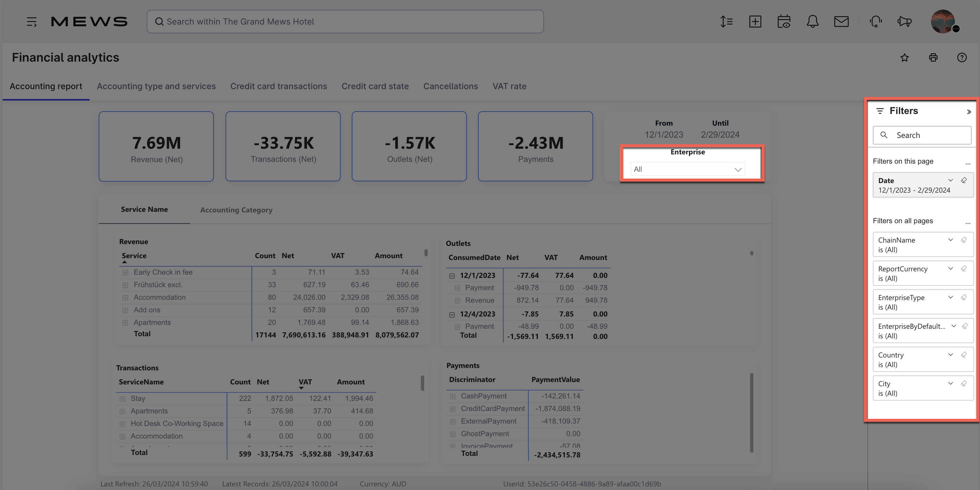Expand the Date filter card chevron

[950, 180]
